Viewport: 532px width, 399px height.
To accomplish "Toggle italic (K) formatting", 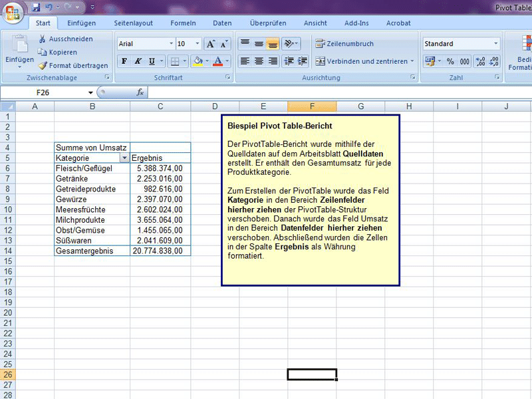I will (138, 61).
